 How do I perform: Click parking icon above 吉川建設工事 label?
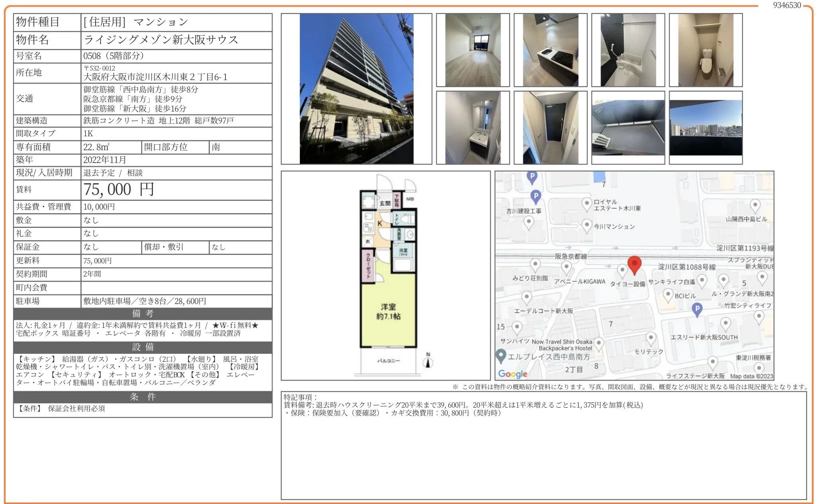point(536,196)
